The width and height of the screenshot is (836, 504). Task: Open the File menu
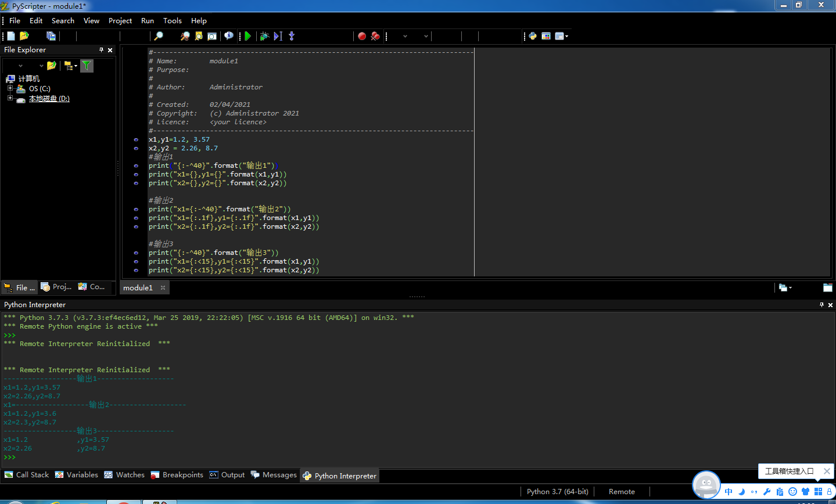tap(15, 20)
